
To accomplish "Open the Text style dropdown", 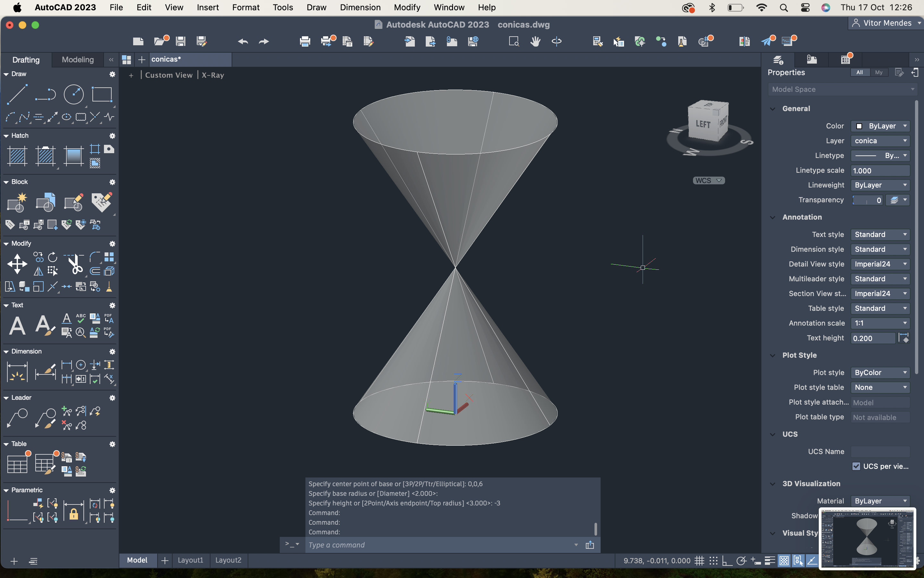I will 880,234.
